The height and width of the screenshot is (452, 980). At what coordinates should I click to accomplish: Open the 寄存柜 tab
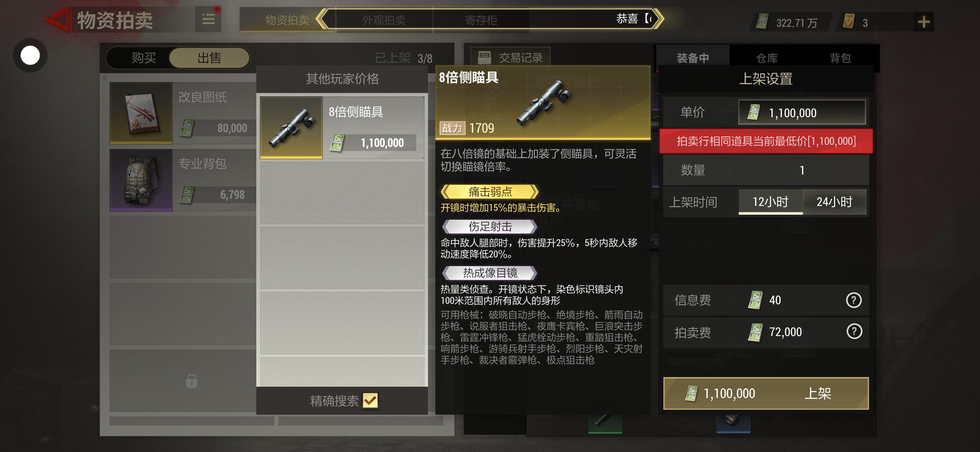pyautogui.click(x=481, y=20)
